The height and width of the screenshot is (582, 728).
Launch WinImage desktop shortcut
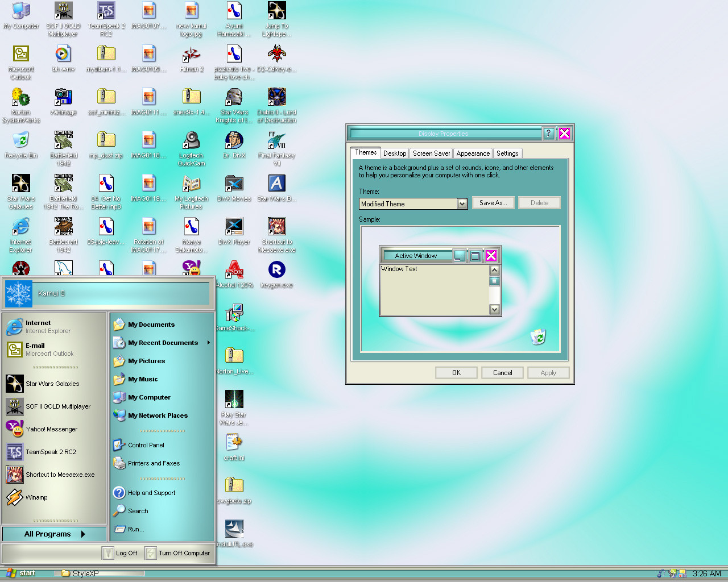coord(64,102)
